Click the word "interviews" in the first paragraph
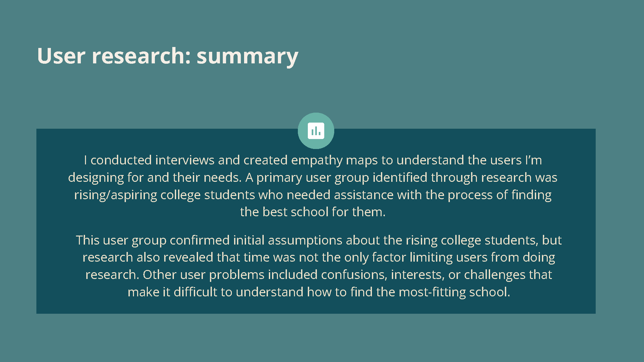Viewport: 644px width, 362px height. [x=185, y=160]
